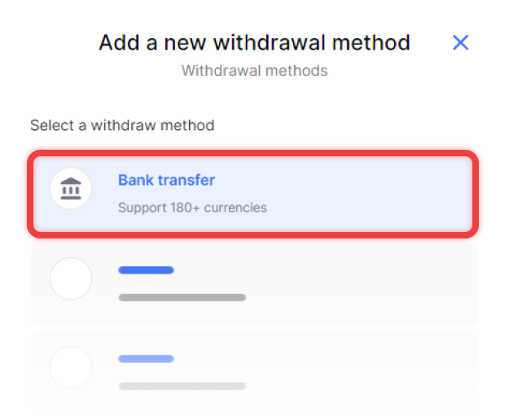Select the Bank transfer label

coord(166,180)
